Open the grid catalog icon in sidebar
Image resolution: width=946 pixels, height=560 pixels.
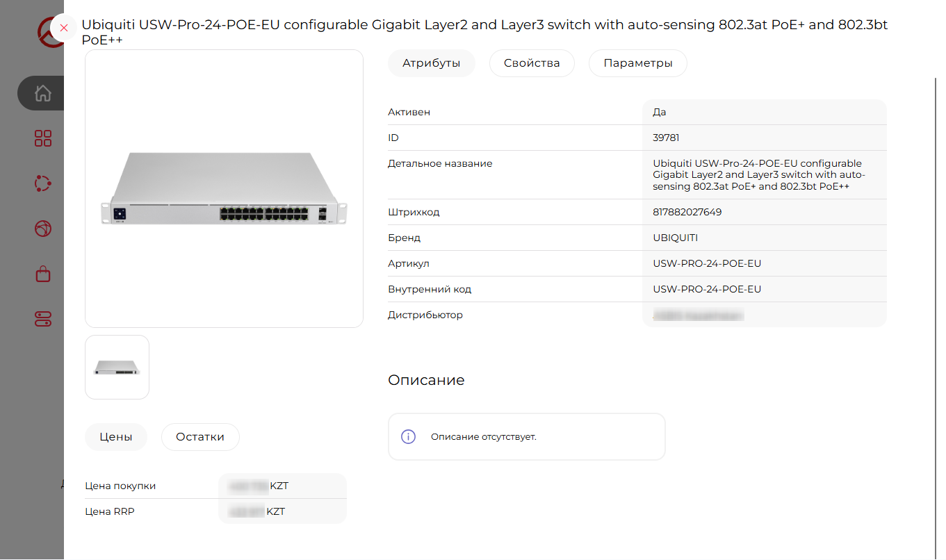(43, 138)
